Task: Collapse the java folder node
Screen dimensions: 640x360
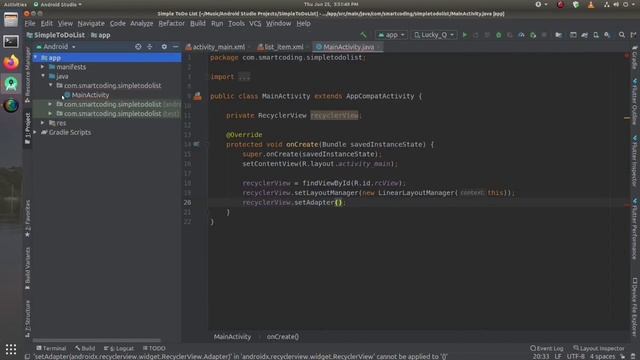Action: pos(43,76)
